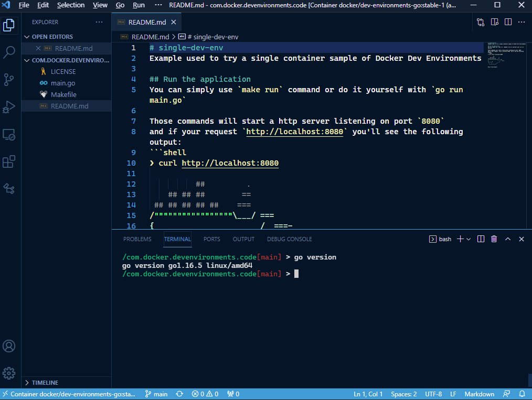This screenshot has height=400, width=532.
Task: Open the Run menu
Action: pos(139,5)
